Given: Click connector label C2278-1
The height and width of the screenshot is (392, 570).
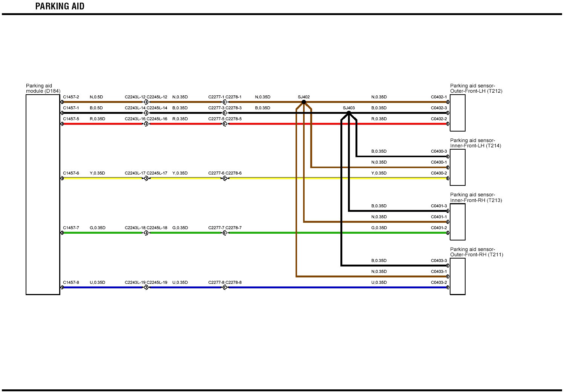Looking at the screenshot, I should tap(234, 97).
